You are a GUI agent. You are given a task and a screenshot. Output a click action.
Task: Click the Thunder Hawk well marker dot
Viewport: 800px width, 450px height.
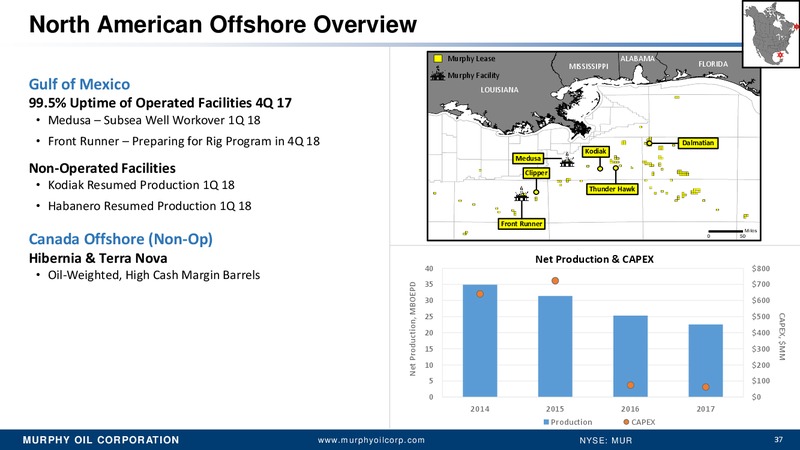(x=616, y=168)
